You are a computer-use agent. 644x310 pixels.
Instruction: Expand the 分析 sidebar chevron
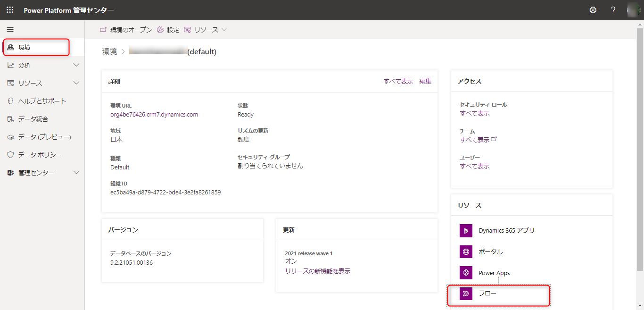click(77, 65)
